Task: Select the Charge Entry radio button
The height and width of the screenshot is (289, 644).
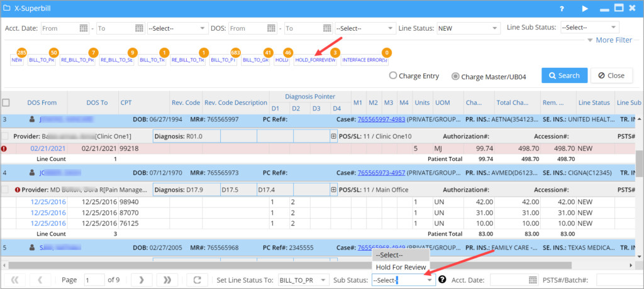Action: pos(392,75)
